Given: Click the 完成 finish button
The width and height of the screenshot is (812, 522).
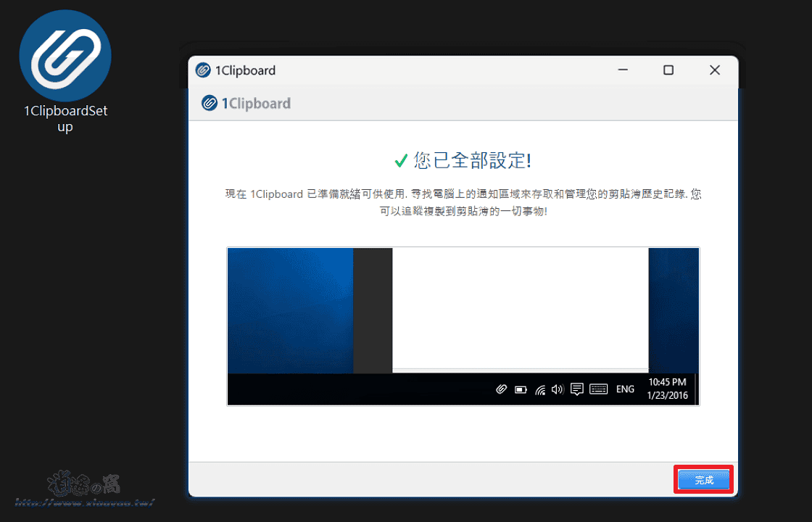Looking at the screenshot, I should (704, 480).
